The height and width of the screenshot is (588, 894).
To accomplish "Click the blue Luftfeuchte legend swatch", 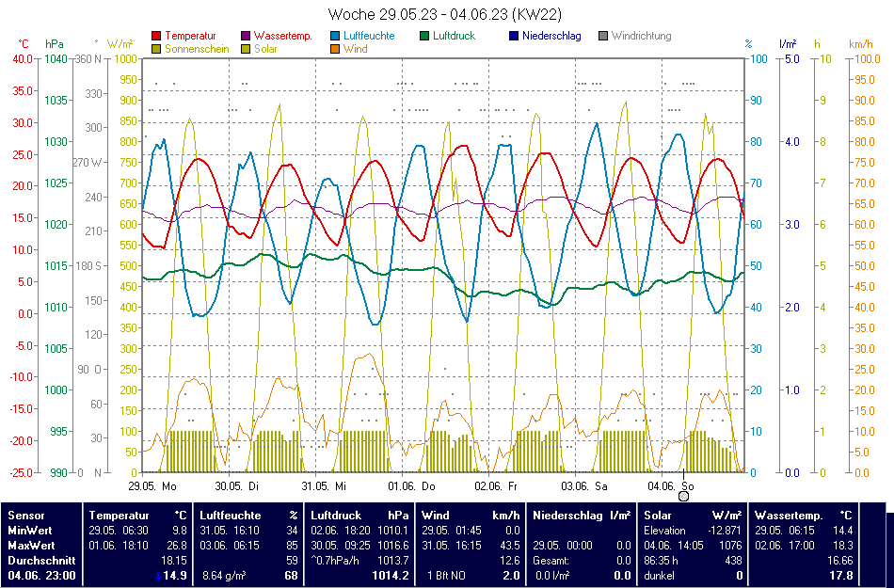I will point(335,36).
